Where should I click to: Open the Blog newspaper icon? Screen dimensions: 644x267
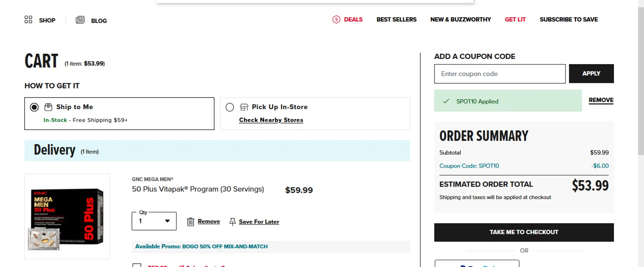(x=80, y=20)
